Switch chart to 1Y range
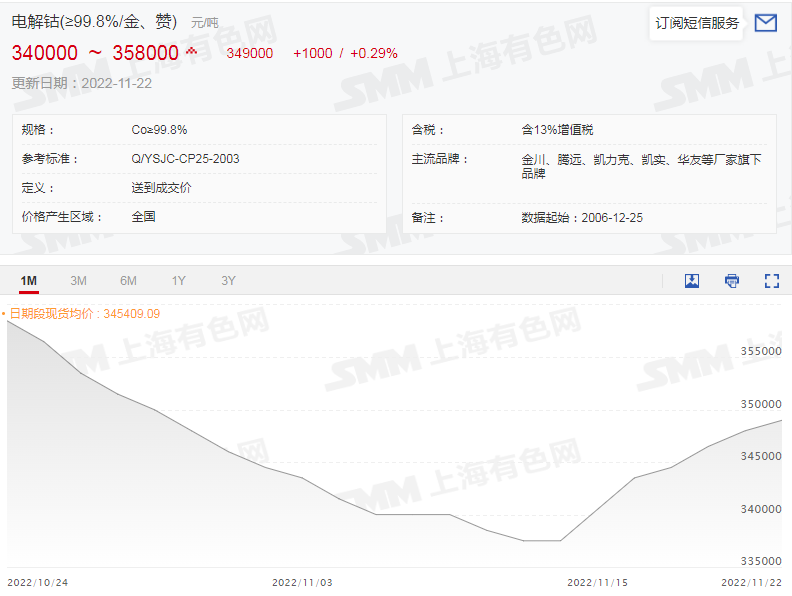Viewport: 792px width, 596px height. (x=178, y=281)
